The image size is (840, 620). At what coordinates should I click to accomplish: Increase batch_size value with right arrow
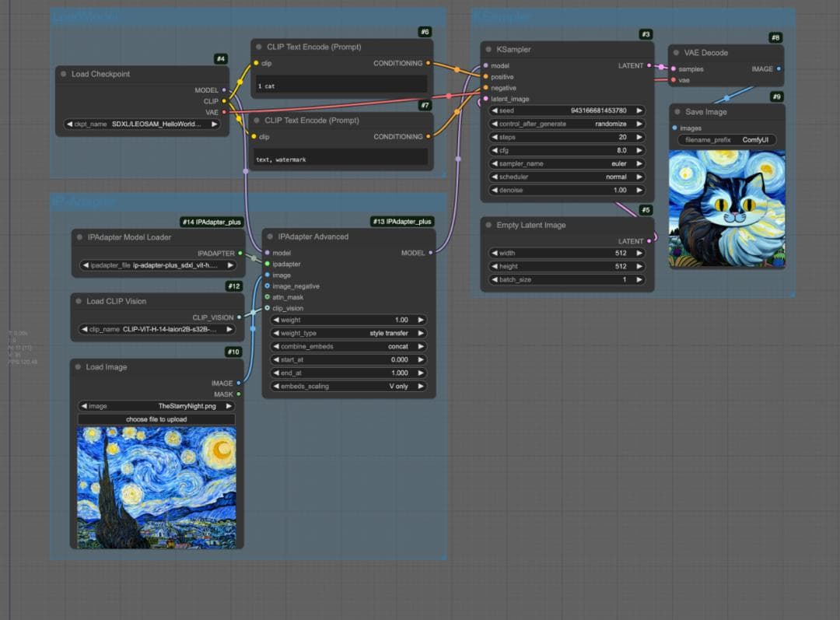[639, 280]
